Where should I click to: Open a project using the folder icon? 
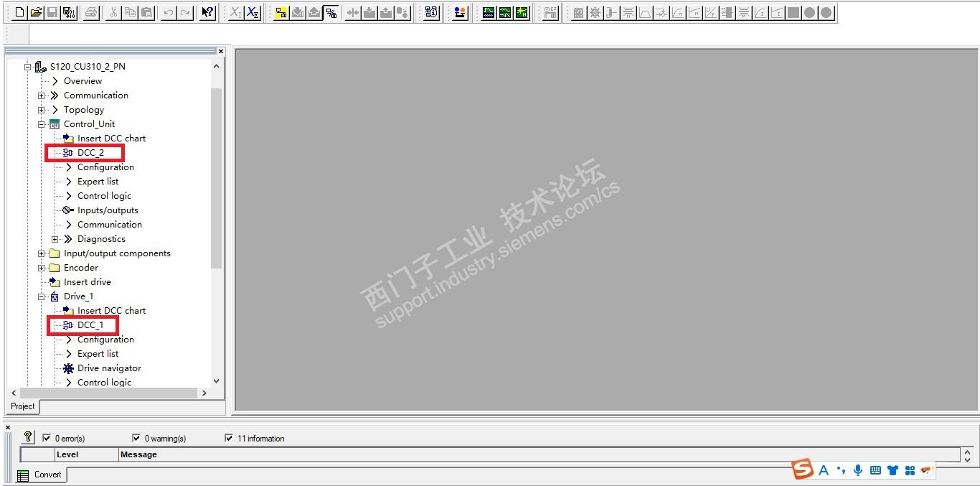coord(36,12)
